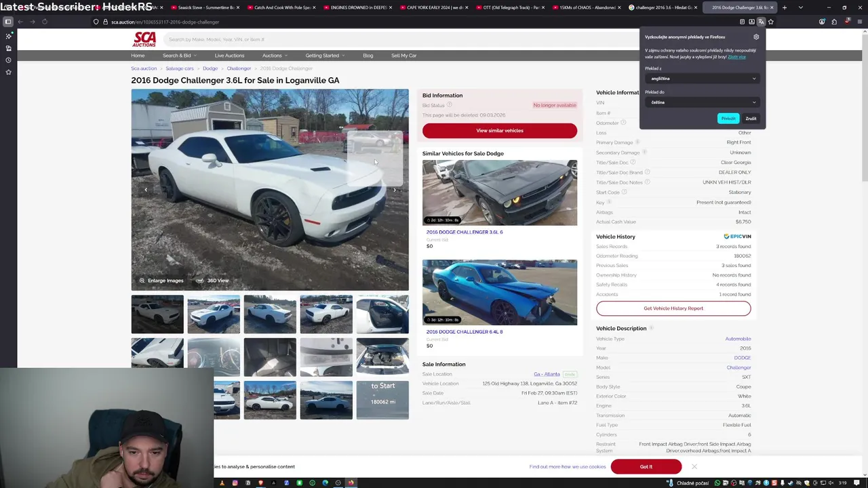Click the EpicVIN logo
Viewport: 868px width, 488px height.
pyautogui.click(x=737, y=237)
